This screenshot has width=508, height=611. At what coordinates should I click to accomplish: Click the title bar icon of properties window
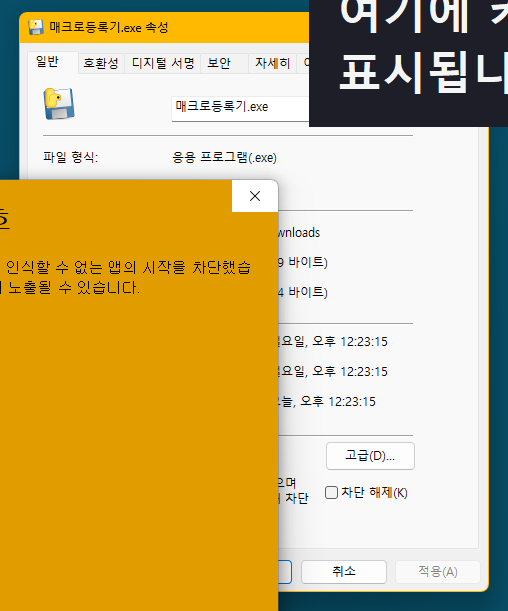[x=35, y=27]
